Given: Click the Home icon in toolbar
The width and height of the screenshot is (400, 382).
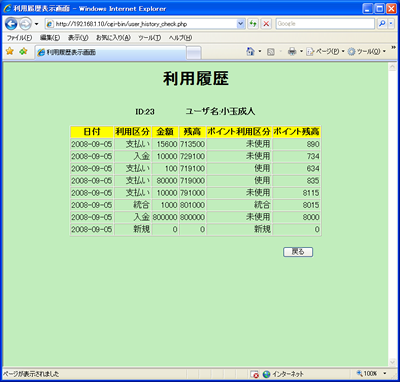Looking at the screenshot, I should coord(250,51).
